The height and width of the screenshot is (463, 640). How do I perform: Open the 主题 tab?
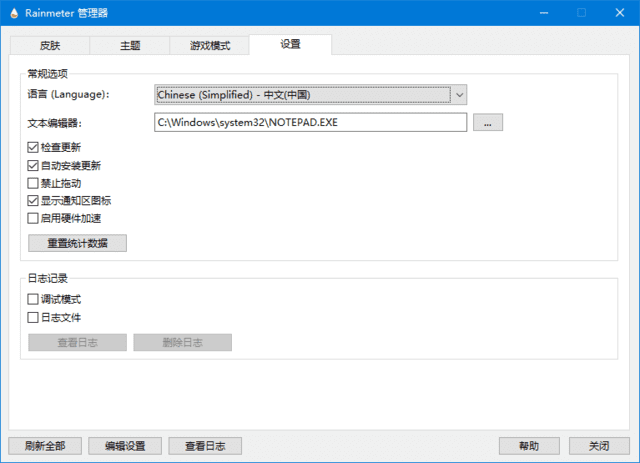[x=129, y=46]
